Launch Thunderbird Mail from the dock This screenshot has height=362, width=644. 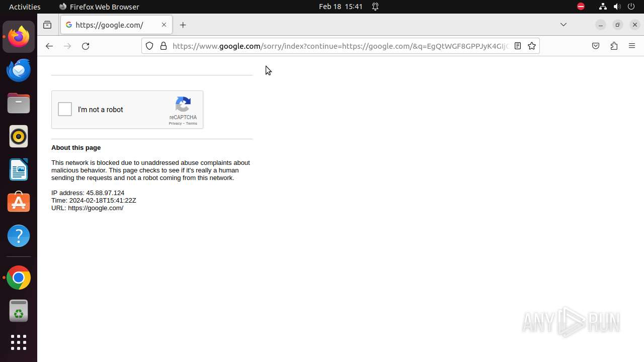19,70
